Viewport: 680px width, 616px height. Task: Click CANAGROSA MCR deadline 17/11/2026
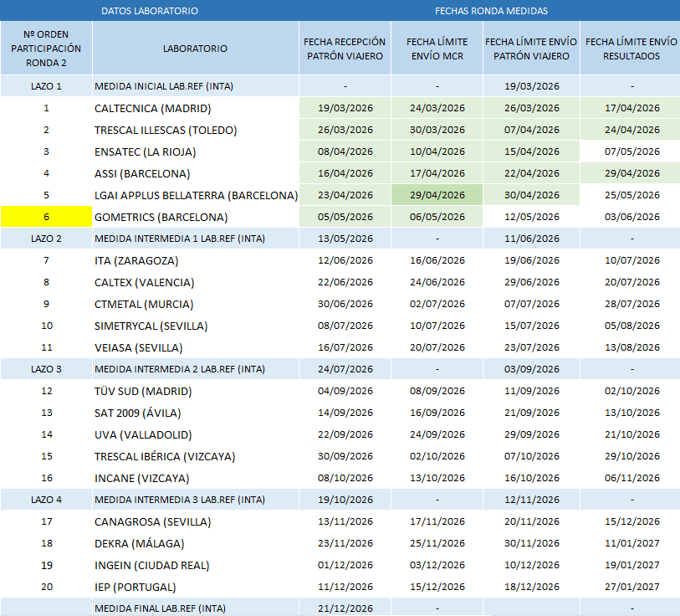pyautogui.click(x=437, y=521)
